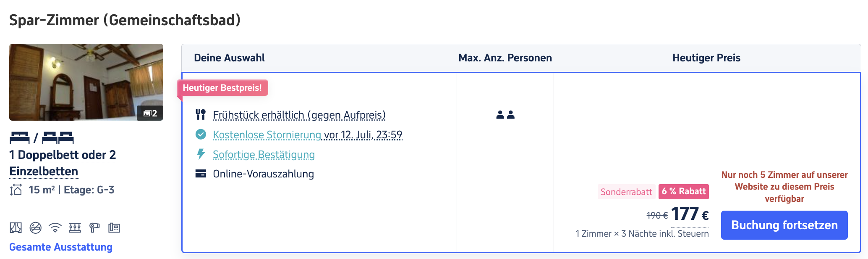This screenshot has width=868, height=259.
Task: Click the twin beds icon
Action: [58, 138]
